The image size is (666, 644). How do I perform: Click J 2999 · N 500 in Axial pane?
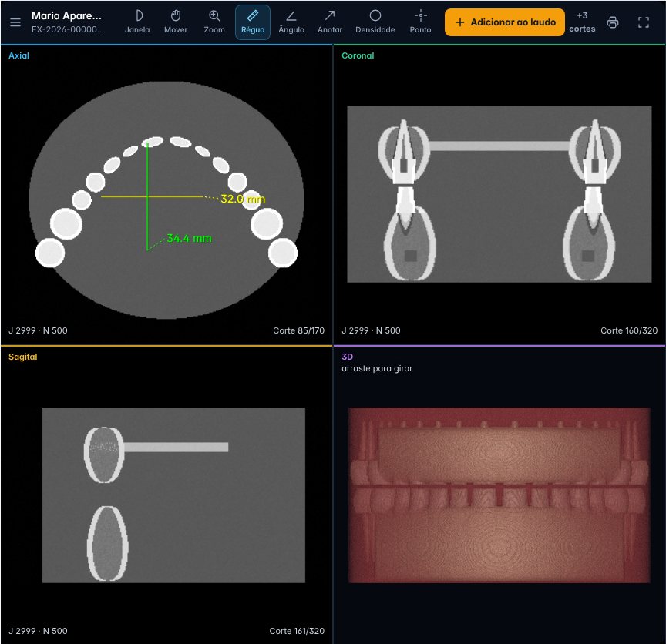38,330
